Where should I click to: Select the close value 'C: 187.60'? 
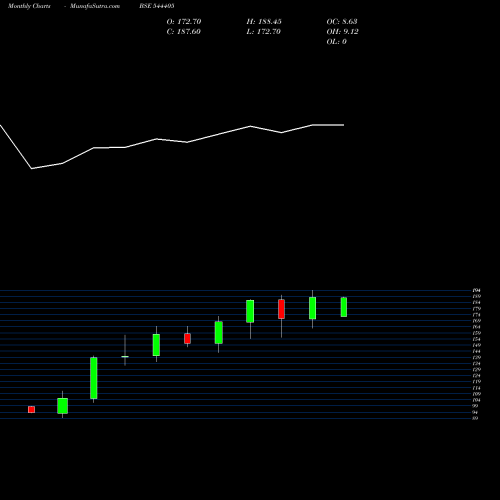(184, 31)
